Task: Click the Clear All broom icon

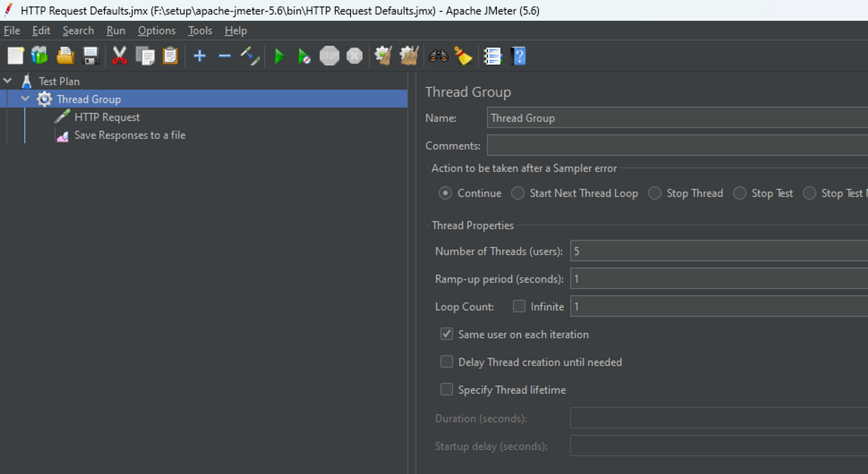Action: coord(409,56)
